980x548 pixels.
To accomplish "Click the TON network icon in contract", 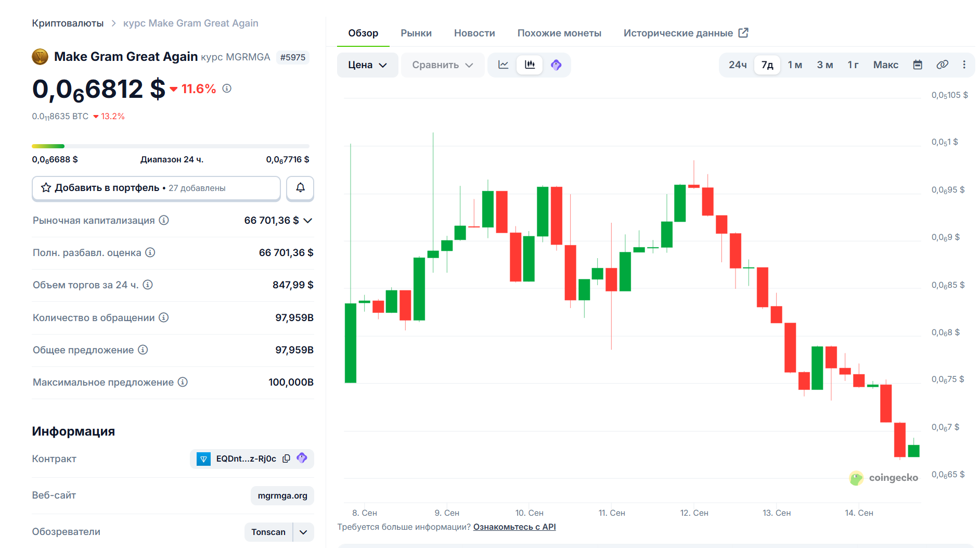I will [203, 459].
